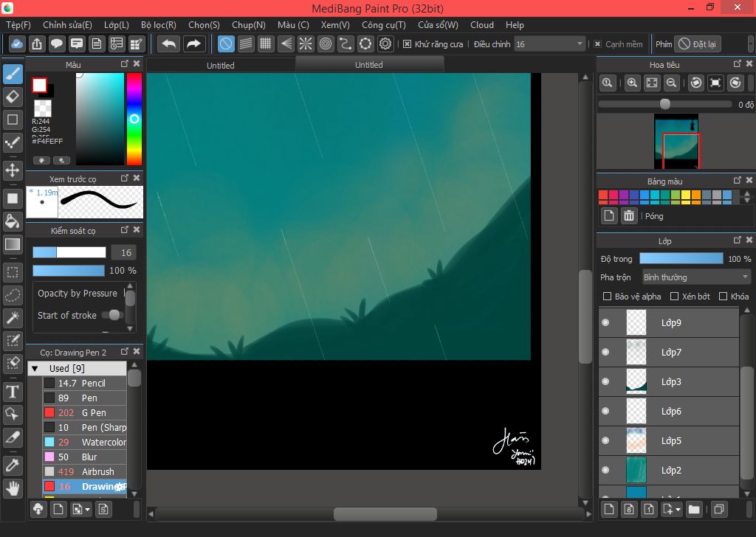Pop out the Lớp layer panel
This screenshot has height=537, width=756.
click(x=738, y=240)
